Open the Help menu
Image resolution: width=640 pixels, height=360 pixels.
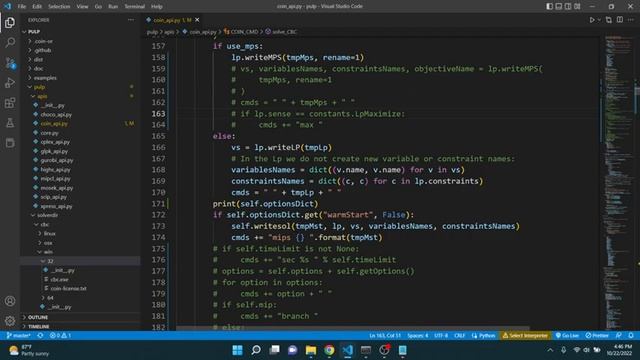tap(157, 7)
